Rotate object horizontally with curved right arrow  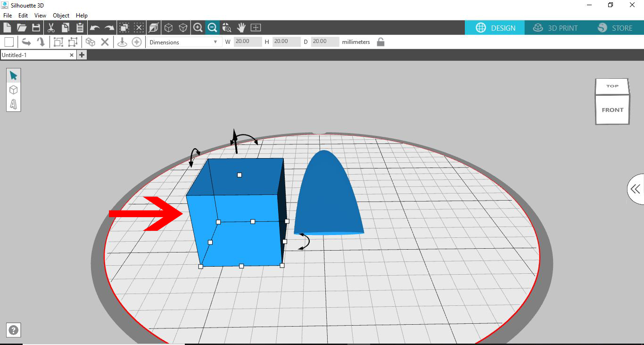click(x=26, y=42)
